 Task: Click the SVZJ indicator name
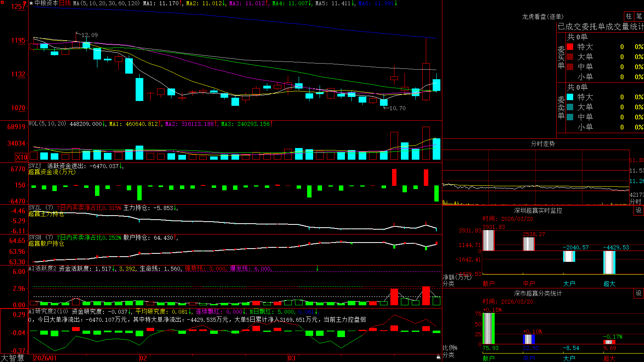click(x=35, y=166)
